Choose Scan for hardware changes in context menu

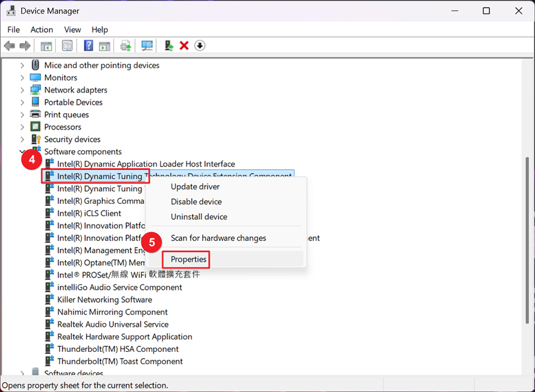click(x=218, y=238)
